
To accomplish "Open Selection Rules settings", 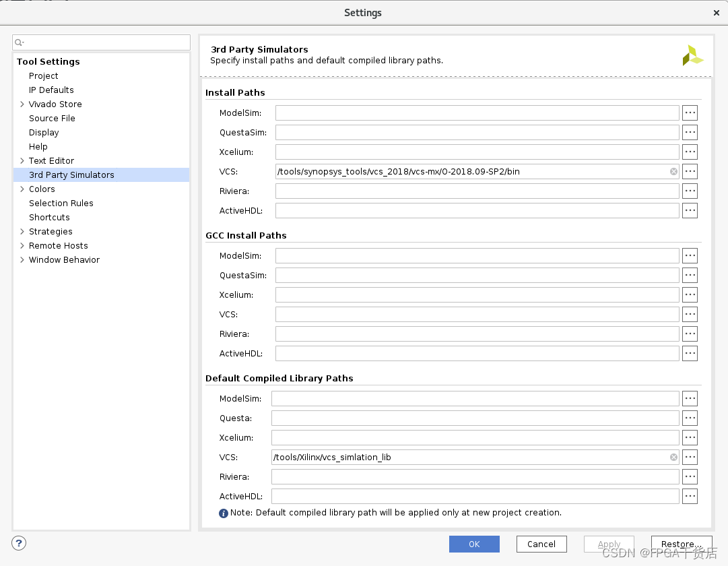I will 61,203.
